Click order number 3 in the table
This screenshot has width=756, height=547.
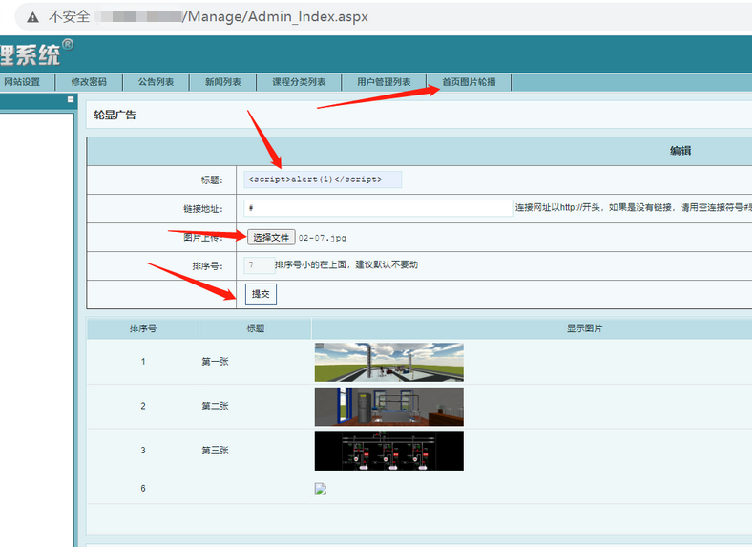[x=143, y=451]
